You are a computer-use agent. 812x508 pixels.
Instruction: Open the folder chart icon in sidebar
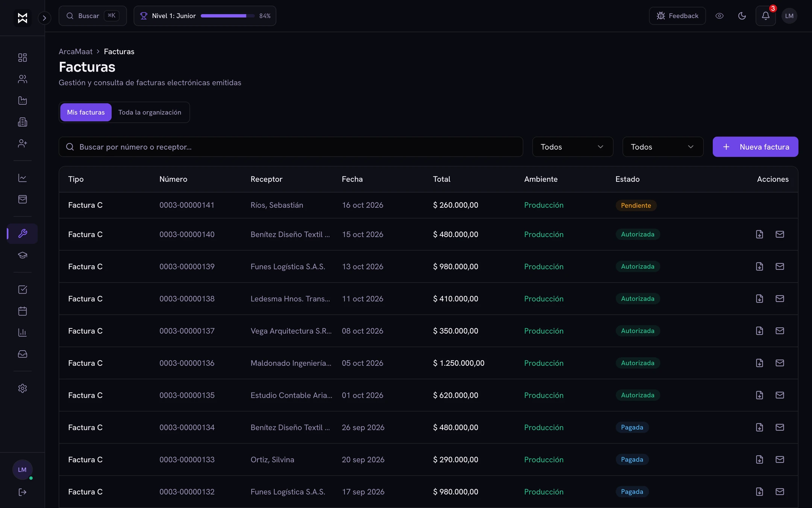pos(23,100)
